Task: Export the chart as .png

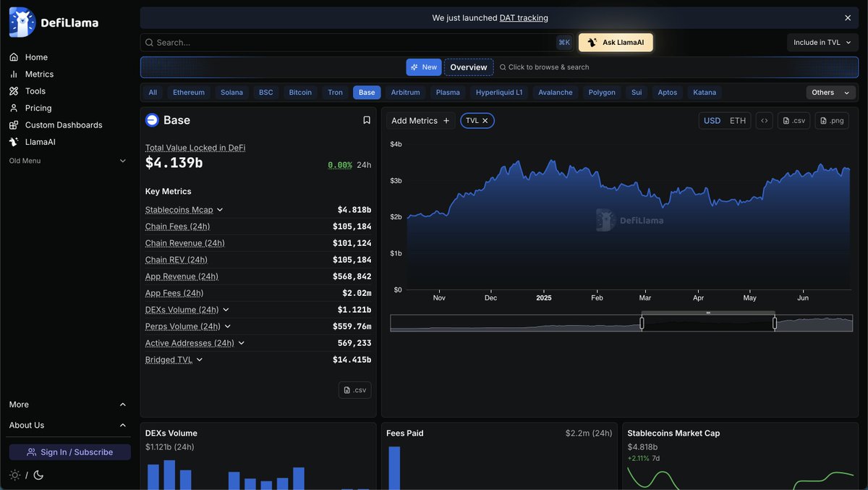Action: [x=831, y=120]
